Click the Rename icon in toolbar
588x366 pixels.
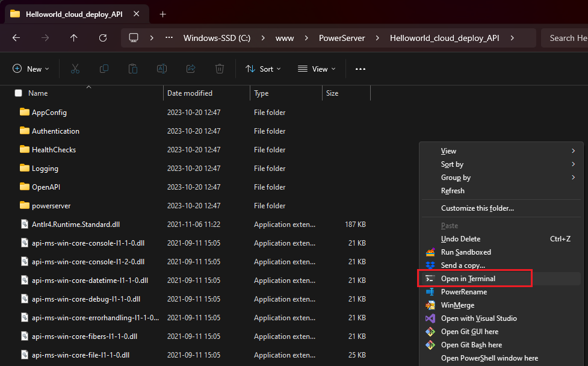pos(162,69)
